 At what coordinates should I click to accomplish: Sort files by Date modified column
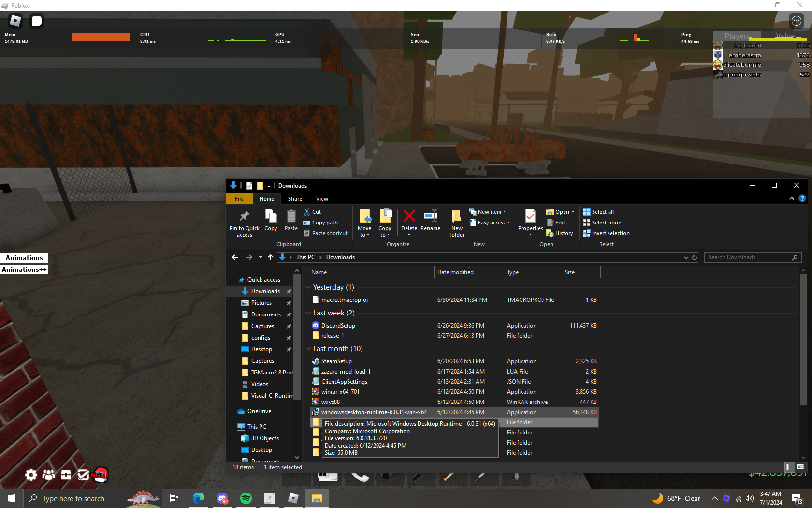(469, 272)
